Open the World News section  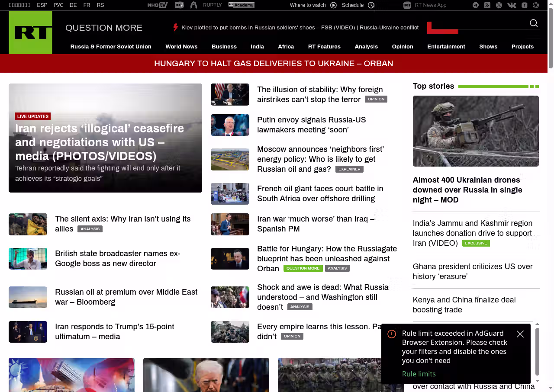pos(181,47)
